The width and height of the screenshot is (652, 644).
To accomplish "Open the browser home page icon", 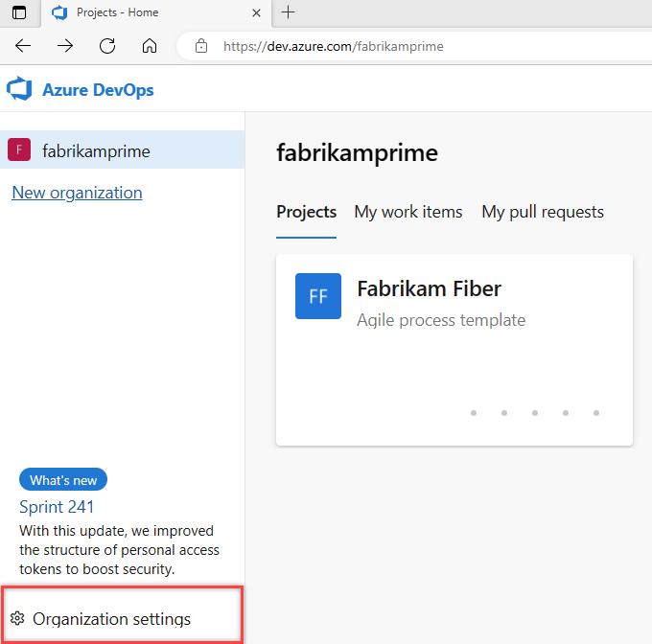I will [150, 46].
